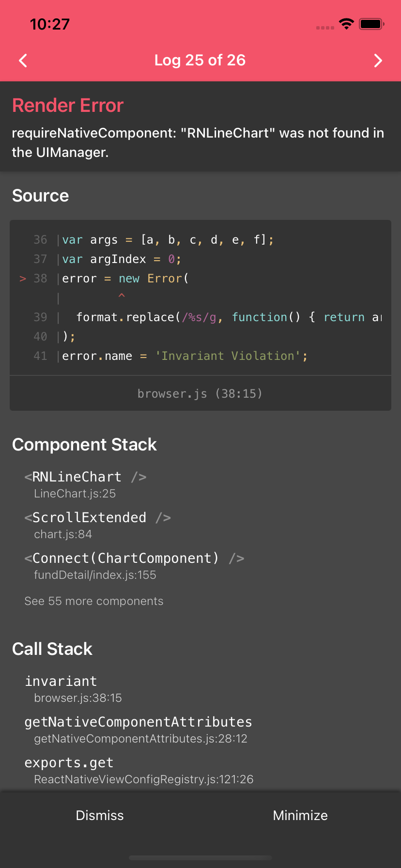Minimize the LogBox overlay
This screenshot has width=401, height=868.
(300, 815)
